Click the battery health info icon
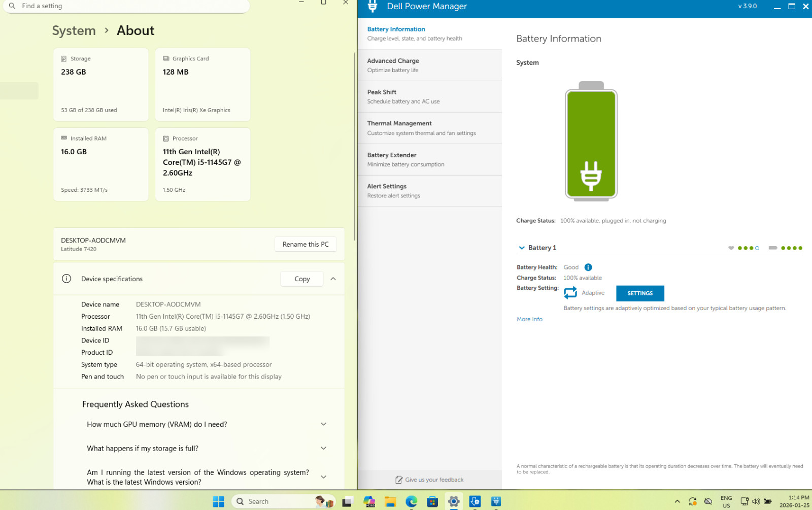The height and width of the screenshot is (510, 812). [x=588, y=267]
